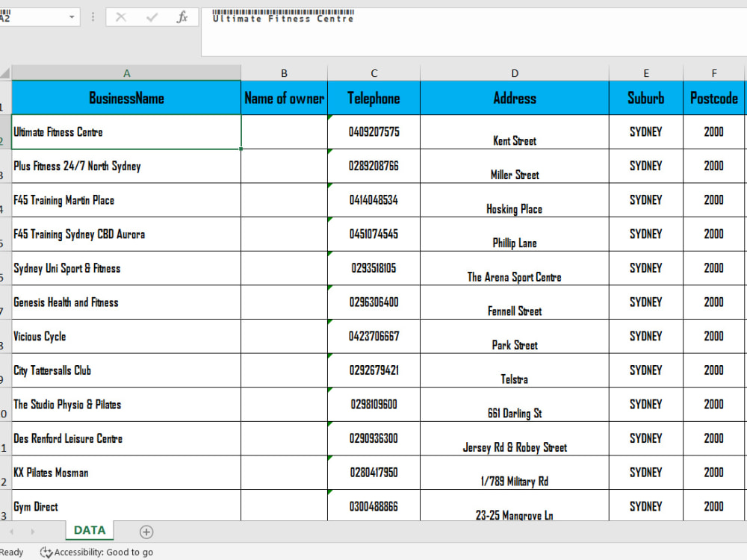Select address cell 1/789 Military Rd
The width and height of the screenshot is (747, 560).
515,473
